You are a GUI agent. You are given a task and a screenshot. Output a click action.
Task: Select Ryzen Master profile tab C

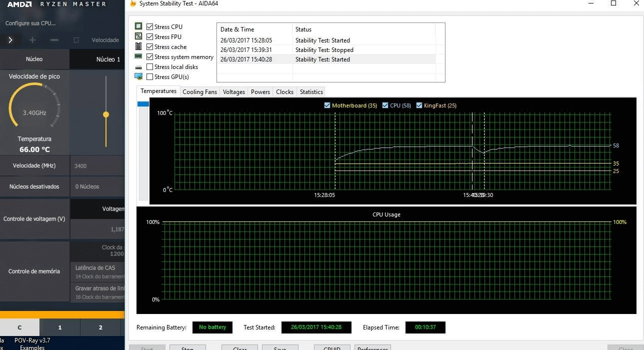(x=19, y=327)
